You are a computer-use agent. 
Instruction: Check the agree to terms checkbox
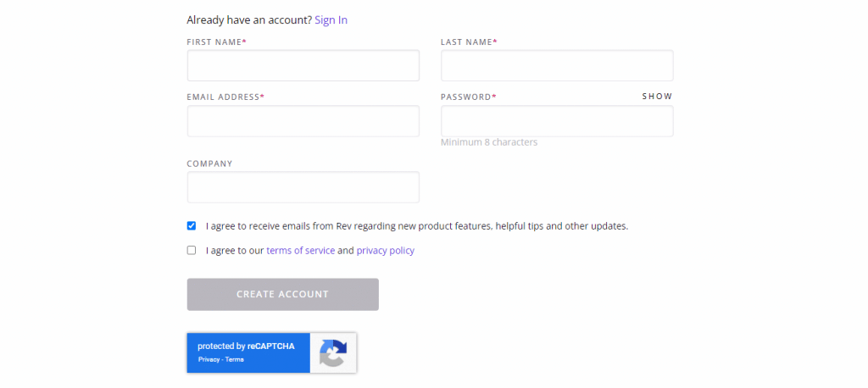tap(192, 250)
